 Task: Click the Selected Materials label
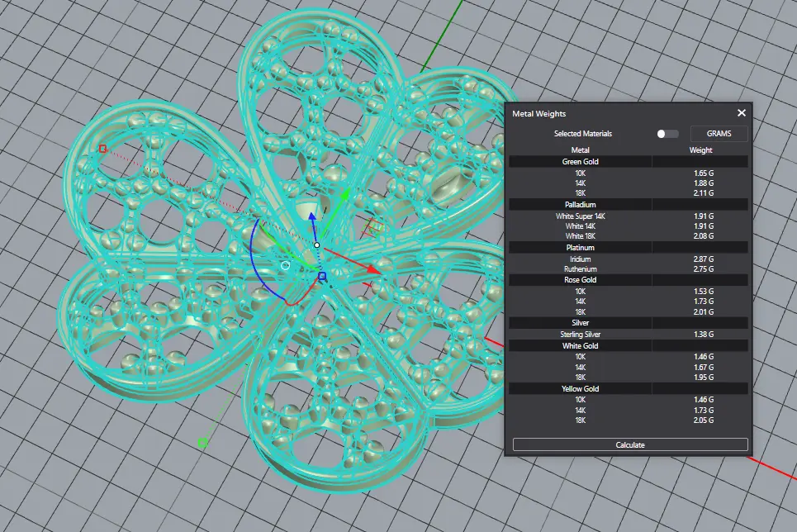583,134
